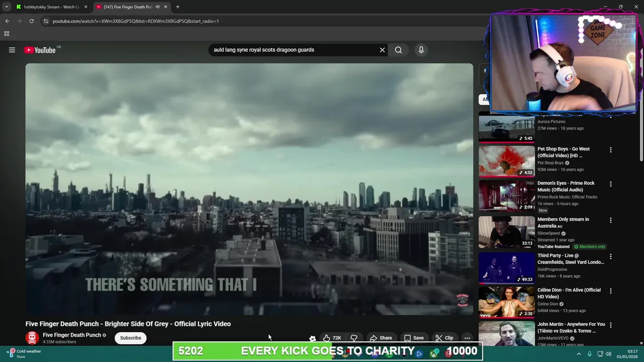Click the GoldProgressive channel name
644x362 pixels.
pos(552,269)
